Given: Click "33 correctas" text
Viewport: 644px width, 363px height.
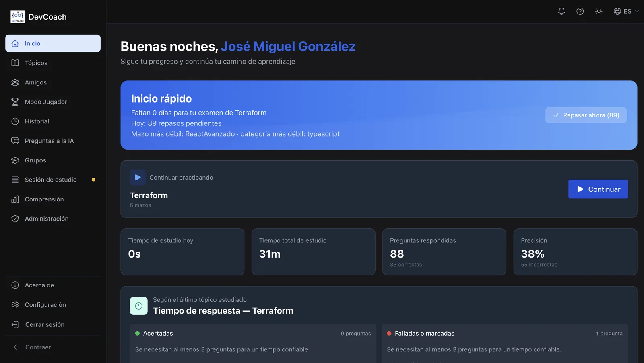Looking at the screenshot, I should pos(406,265).
